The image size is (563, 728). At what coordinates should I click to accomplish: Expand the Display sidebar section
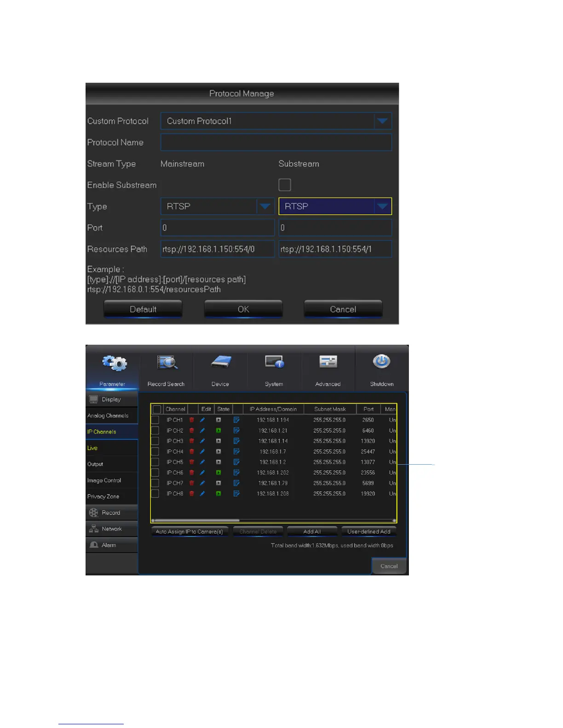112,399
